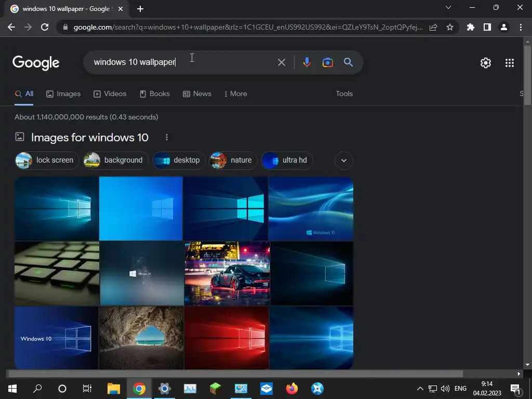This screenshot has height=399, width=532.
Task: Open the Google apps grid
Action: coord(509,63)
